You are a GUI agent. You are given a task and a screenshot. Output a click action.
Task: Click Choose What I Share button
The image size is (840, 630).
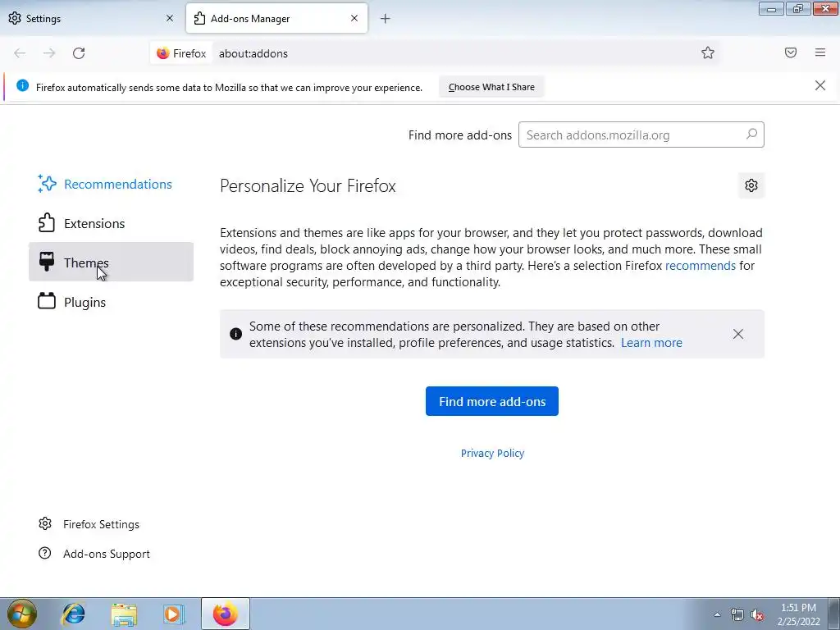click(491, 87)
